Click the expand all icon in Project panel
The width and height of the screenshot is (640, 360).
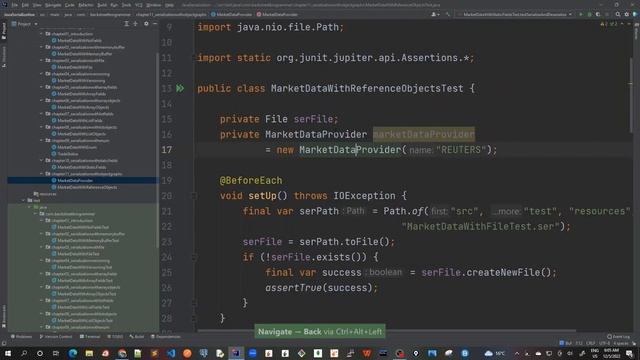pos(127,24)
